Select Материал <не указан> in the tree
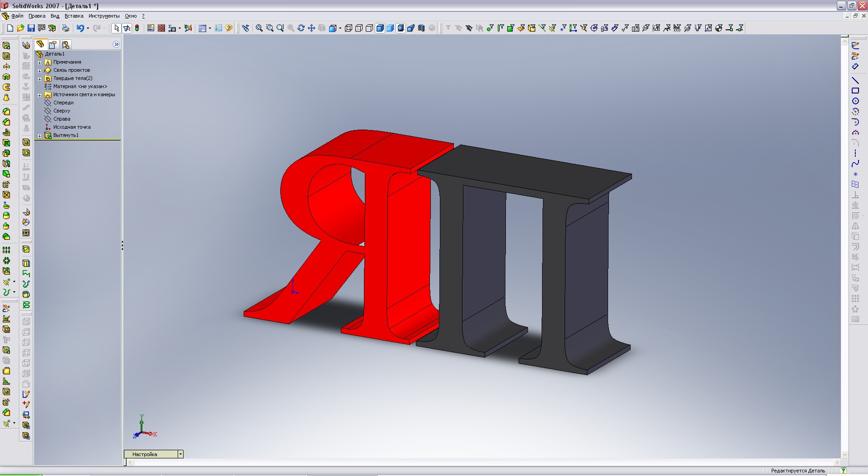Image resolution: width=868 pixels, height=476 pixels. coord(80,87)
